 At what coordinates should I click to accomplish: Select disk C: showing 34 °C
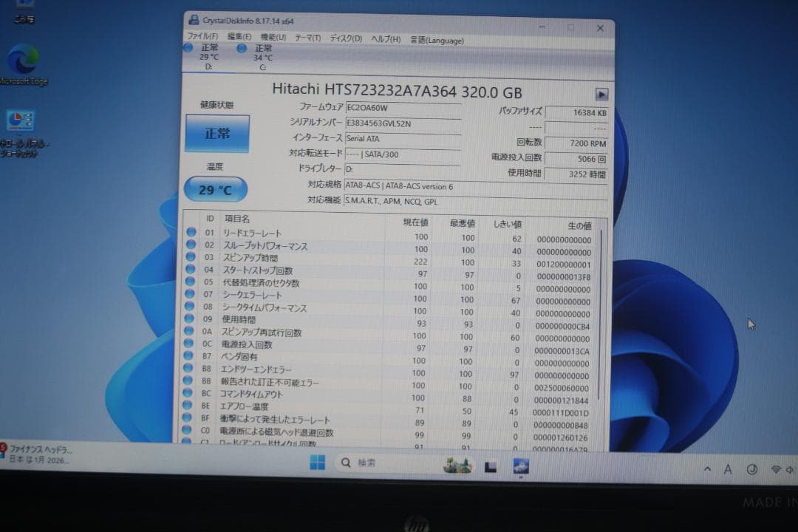tap(258, 57)
